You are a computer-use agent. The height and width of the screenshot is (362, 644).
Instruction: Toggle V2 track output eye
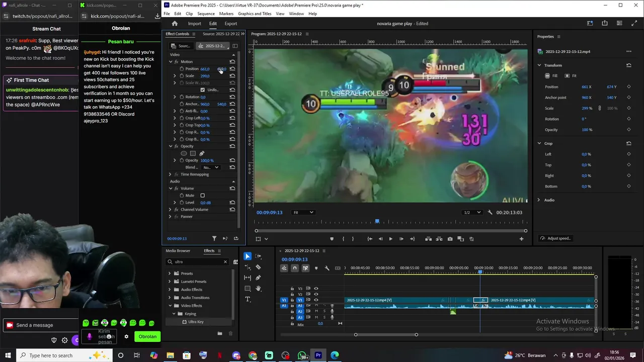[x=316, y=294]
